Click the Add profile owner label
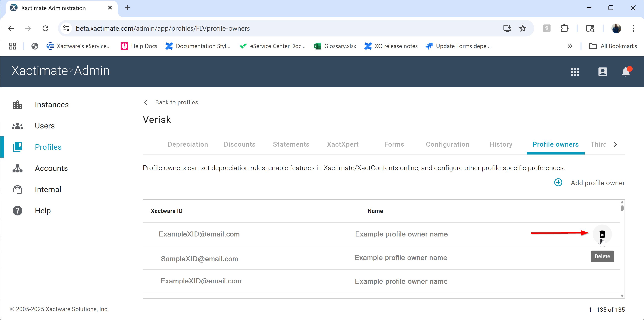 pyautogui.click(x=598, y=183)
